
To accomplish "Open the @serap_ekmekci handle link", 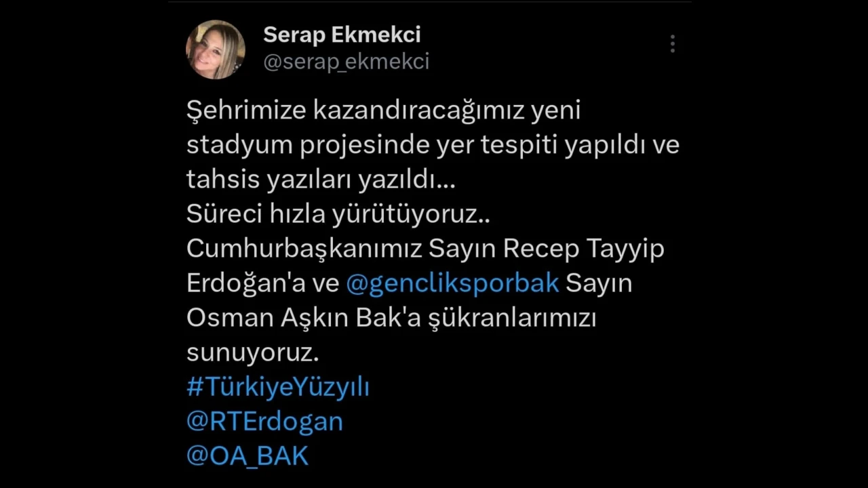I will (x=346, y=62).
